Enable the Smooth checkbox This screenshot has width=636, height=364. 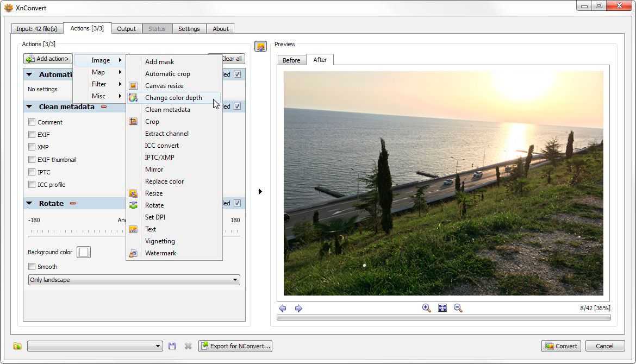click(x=32, y=267)
